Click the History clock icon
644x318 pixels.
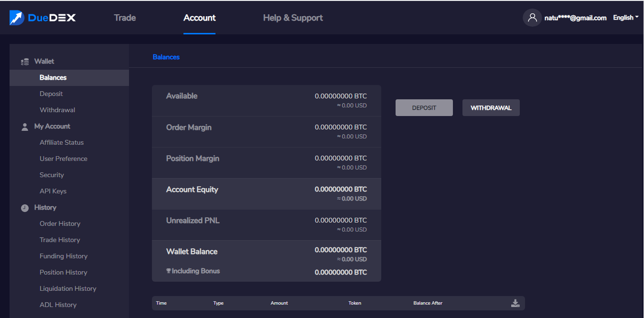[x=25, y=208]
